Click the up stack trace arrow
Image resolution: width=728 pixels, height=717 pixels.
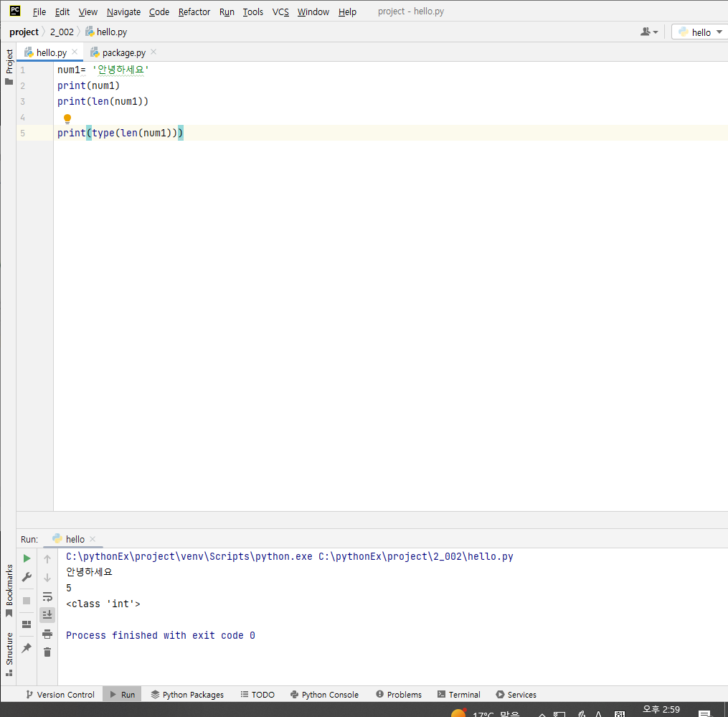(47, 559)
